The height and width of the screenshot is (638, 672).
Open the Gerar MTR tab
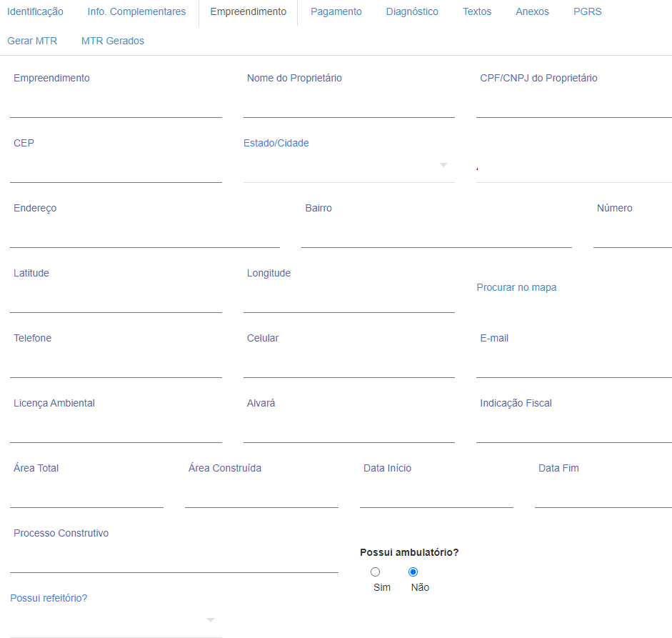click(32, 41)
